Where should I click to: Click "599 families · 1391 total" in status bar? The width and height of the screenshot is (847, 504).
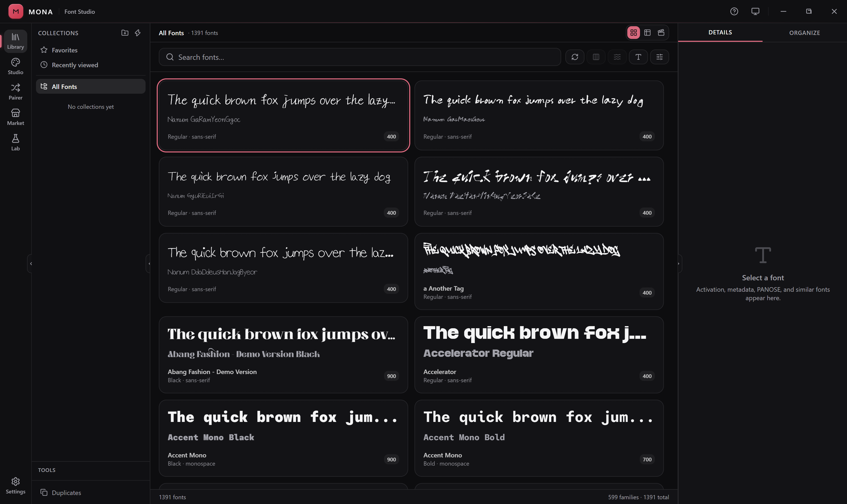(638, 497)
